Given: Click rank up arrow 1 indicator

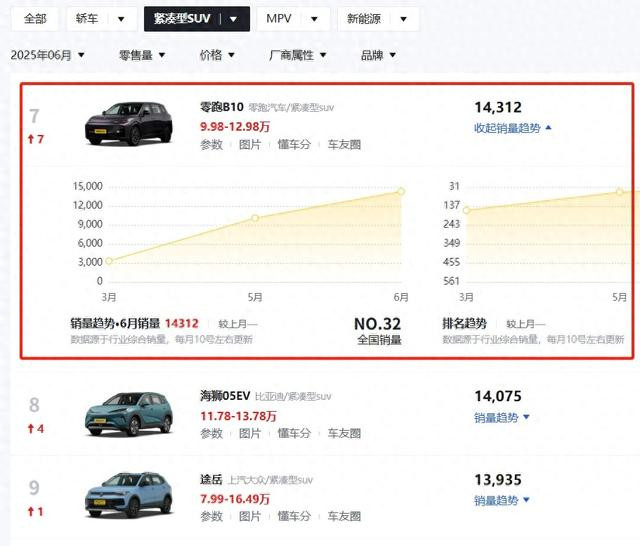Looking at the screenshot, I should click(35, 511).
